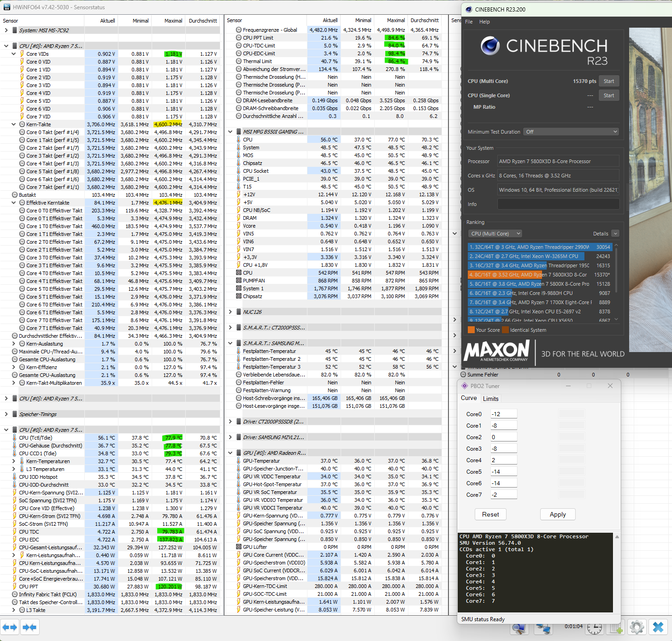672x641 pixels.
Task: Collapse the MSI MPG B550I GAMING section
Action: 230,132
